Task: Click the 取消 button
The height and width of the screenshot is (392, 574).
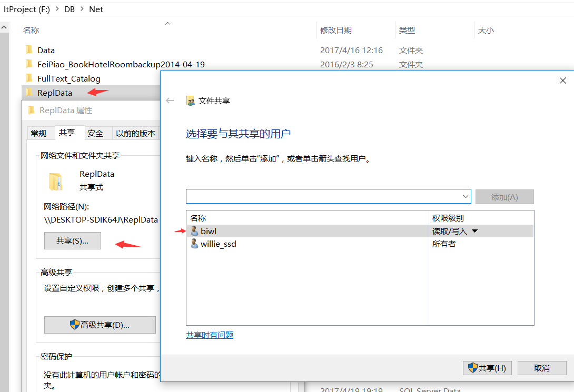Action: 541,368
